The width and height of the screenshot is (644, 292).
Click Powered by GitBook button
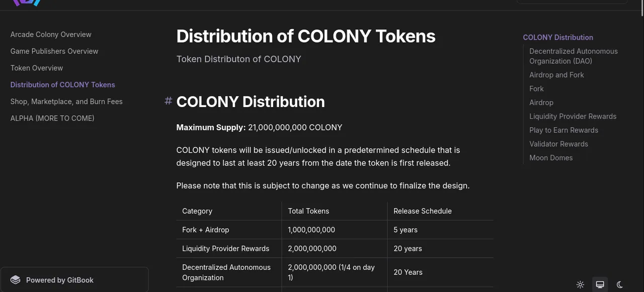click(x=74, y=280)
